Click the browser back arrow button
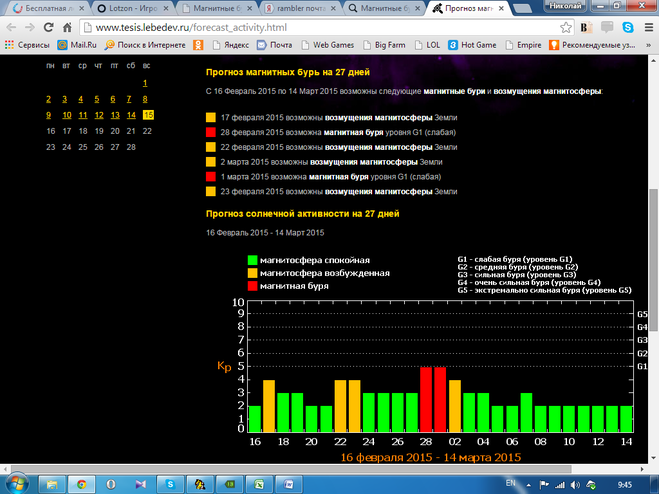Image resolution: width=659 pixels, height=494 pixels. pos(13,27)
